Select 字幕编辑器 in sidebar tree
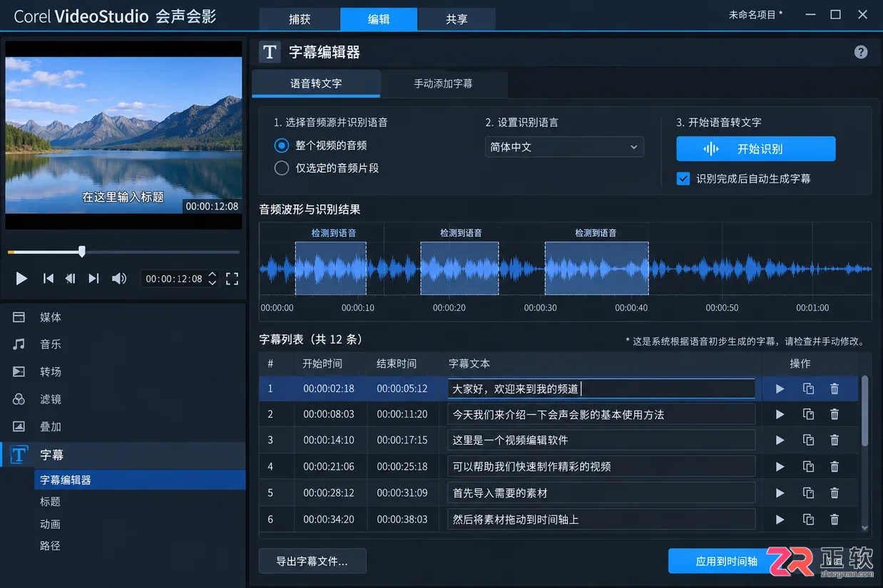The image size is (883, 588). [140, 480]
